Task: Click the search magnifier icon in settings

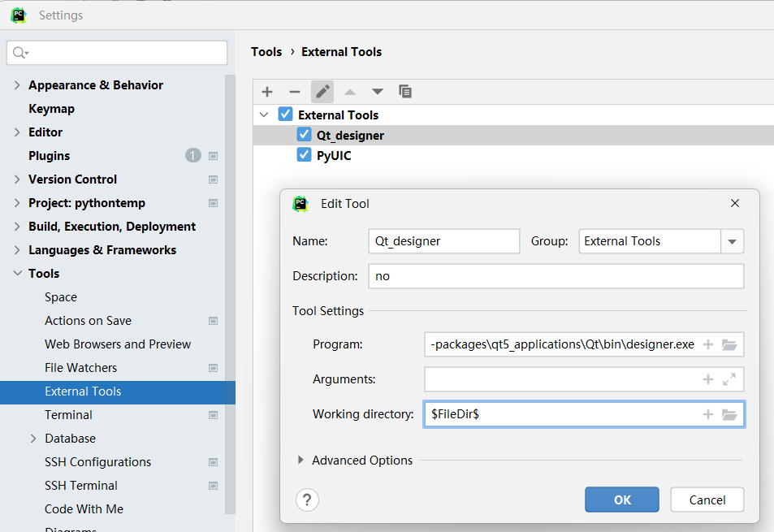Action: point(19,52)
